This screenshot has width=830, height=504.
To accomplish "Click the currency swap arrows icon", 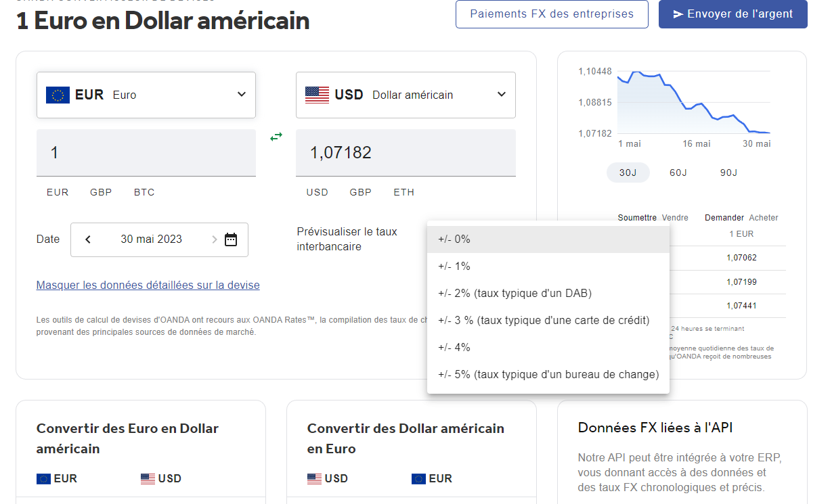I will [276, 136].
